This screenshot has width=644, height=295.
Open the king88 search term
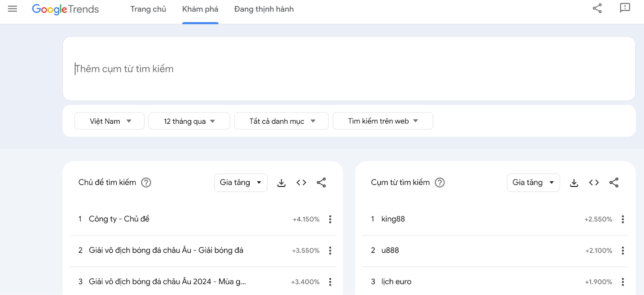click(x=393, y=219)
